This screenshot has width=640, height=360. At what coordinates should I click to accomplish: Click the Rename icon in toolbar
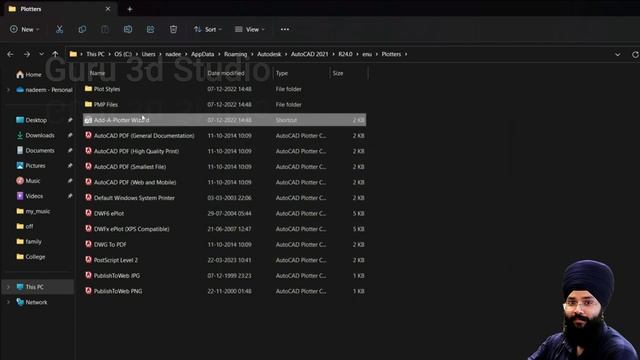(x=128, y=29)
